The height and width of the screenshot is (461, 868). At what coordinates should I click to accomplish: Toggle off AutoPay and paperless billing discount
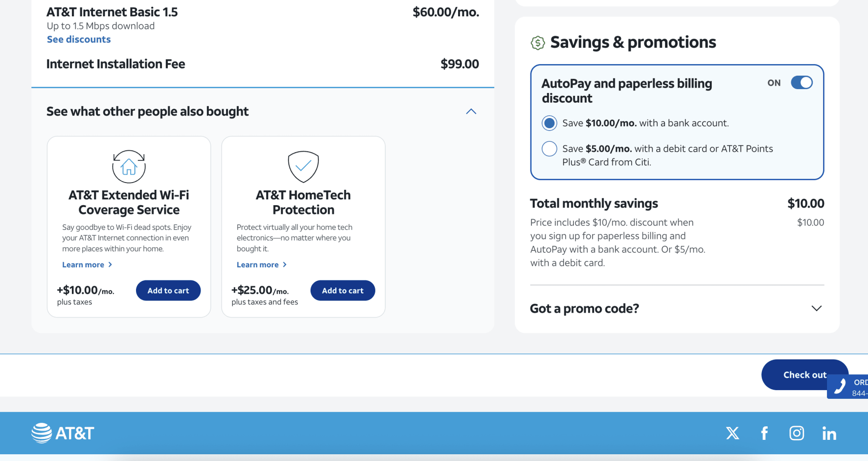(801, 82)
